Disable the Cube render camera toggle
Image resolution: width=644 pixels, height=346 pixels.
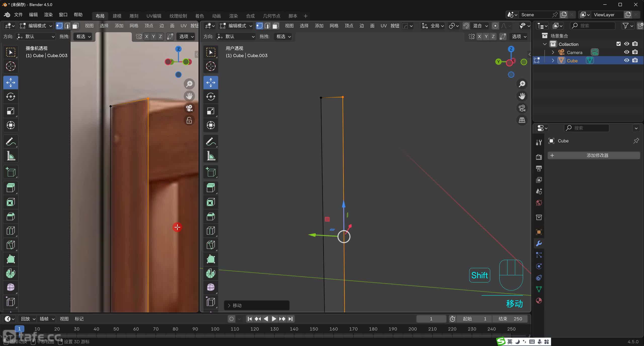[x=635, y=60]
